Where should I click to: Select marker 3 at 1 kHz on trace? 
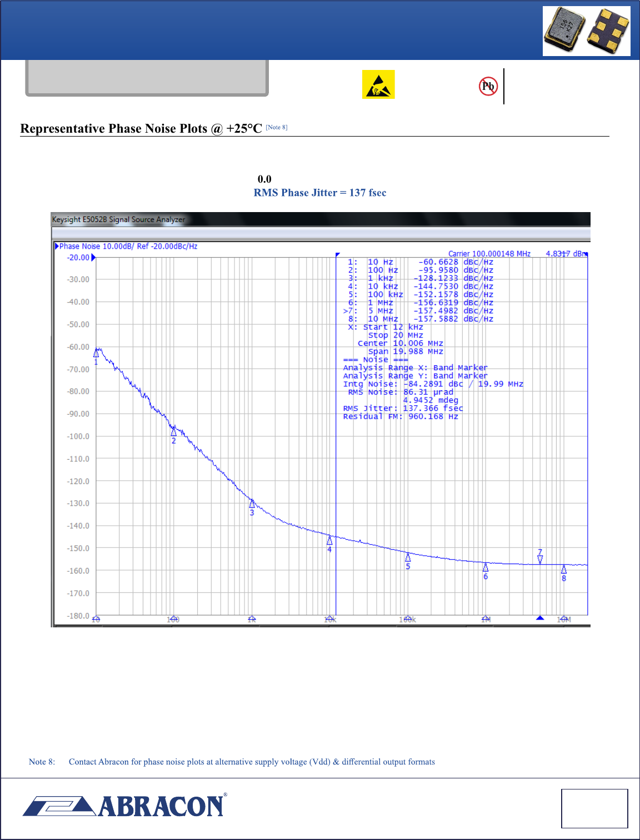point(252,504)
